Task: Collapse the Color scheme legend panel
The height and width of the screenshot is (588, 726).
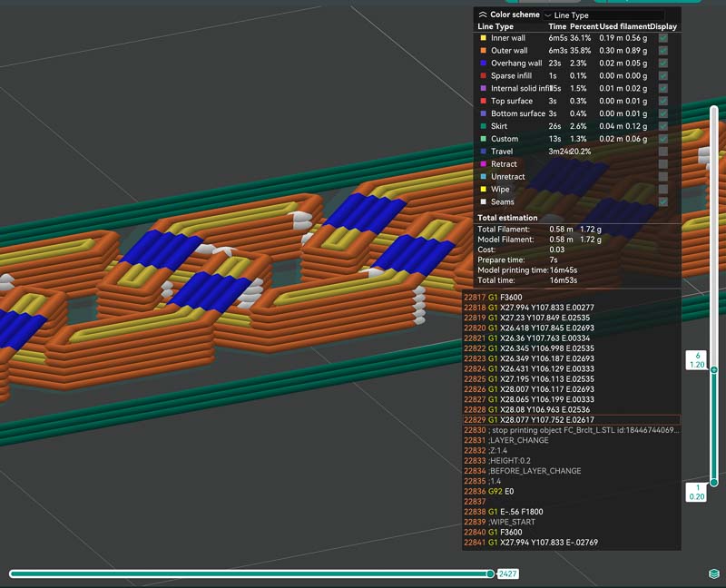Action: (x=482, y=15)
